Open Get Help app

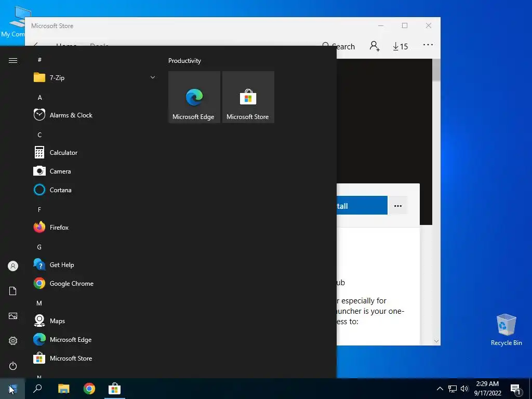tap(95, 264)
